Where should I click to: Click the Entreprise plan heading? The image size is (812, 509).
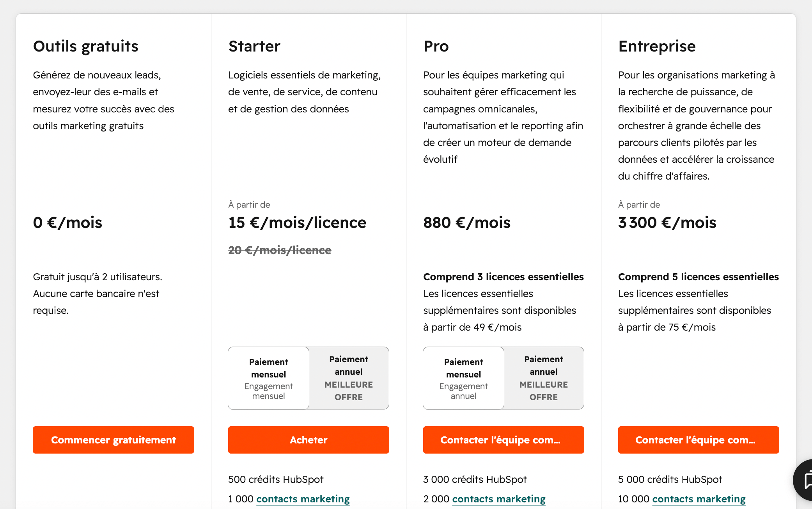pos(657,46)
